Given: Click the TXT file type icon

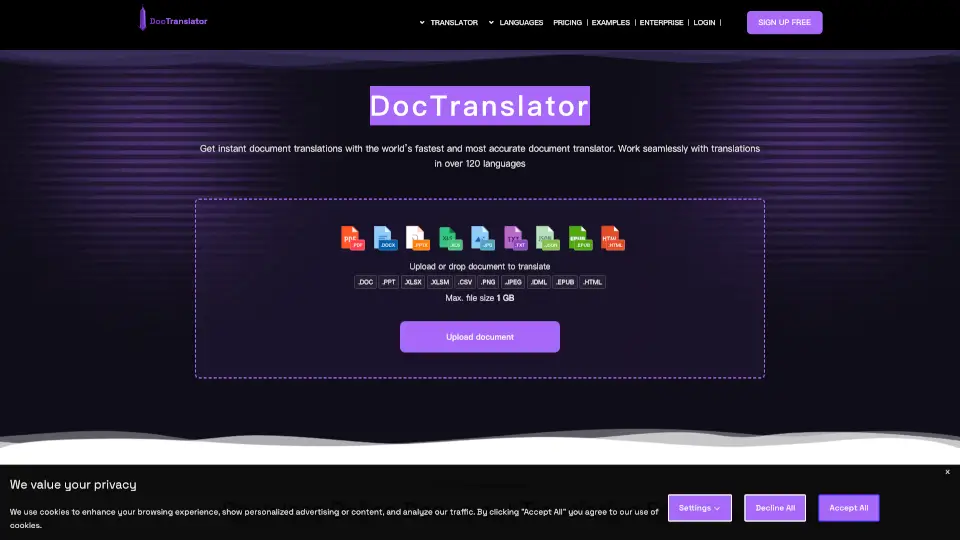Looking at the screenshot, I should click(x=516, y=238).
